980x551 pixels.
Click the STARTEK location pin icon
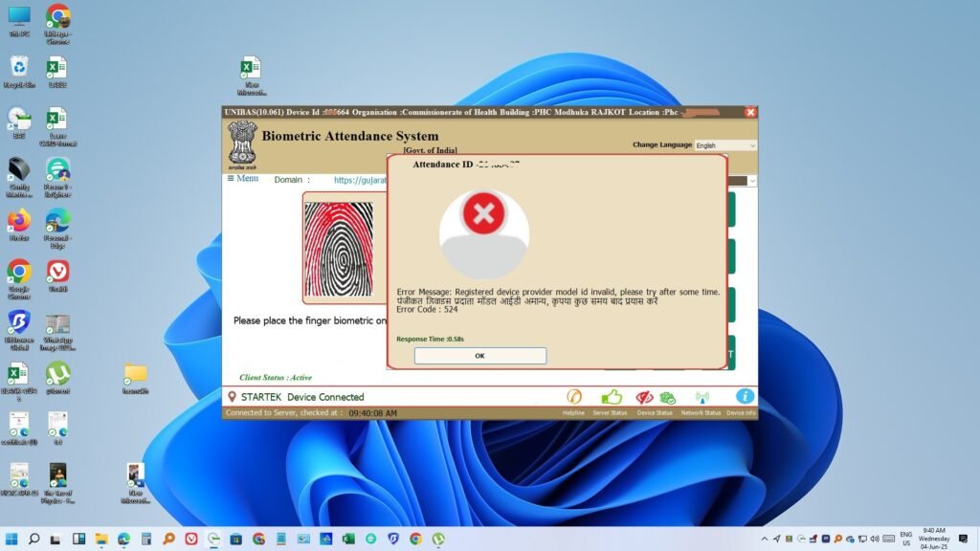click(x=232, y=397)
